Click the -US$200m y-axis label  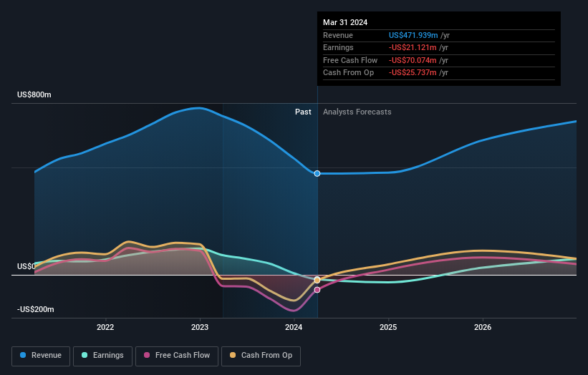36,309
